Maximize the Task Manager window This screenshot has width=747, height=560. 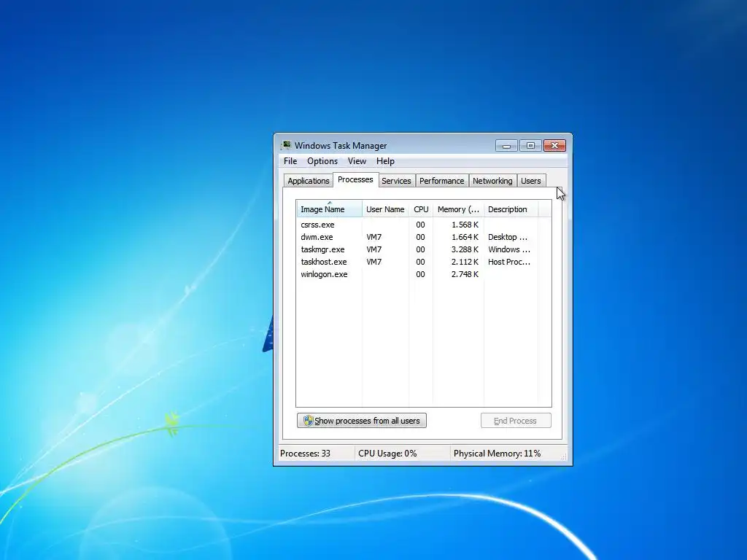530,145
